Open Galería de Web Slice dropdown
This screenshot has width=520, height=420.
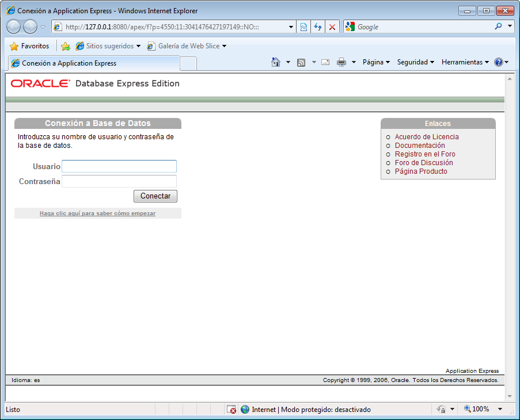(187, 46)
